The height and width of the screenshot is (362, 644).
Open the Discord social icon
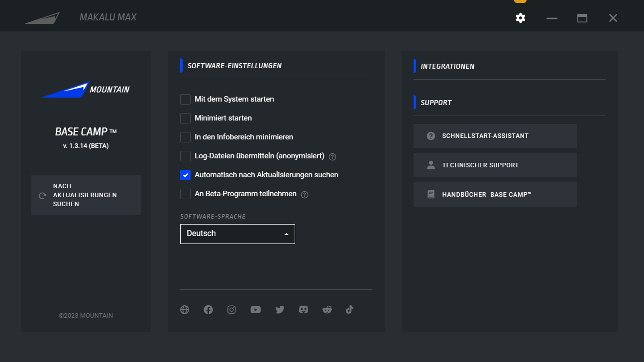click(x=303, y=310)
